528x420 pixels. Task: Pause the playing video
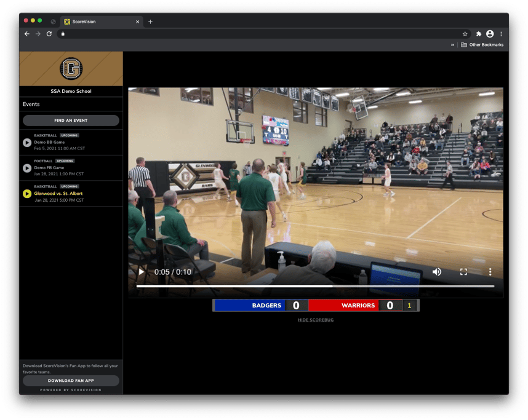pyautogui.click(x=140, y=271)
